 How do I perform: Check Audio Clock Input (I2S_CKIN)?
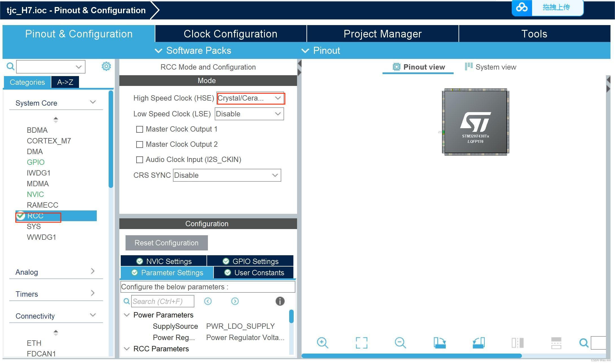point(140,159)
